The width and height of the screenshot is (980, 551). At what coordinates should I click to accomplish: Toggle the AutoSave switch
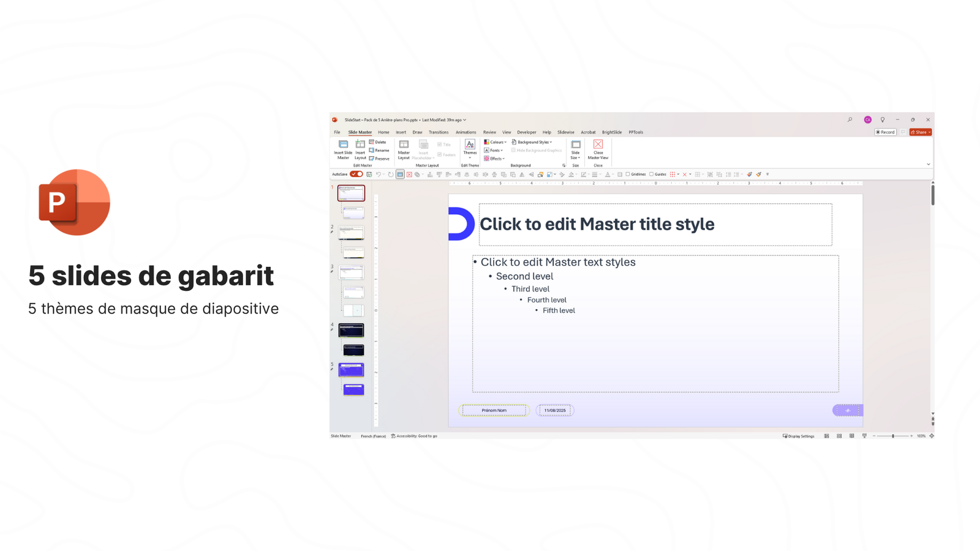coord(356,174)
